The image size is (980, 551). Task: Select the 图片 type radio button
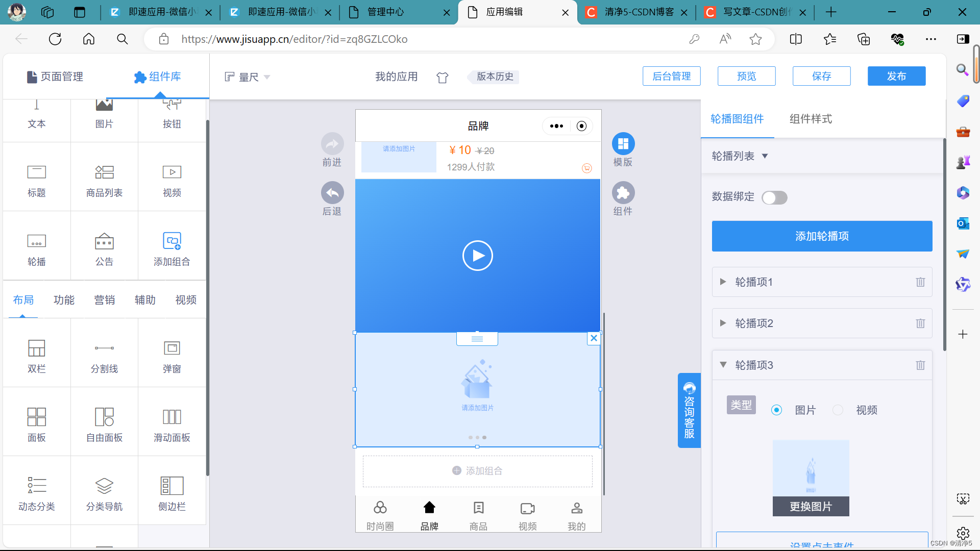tap(776, 410)
